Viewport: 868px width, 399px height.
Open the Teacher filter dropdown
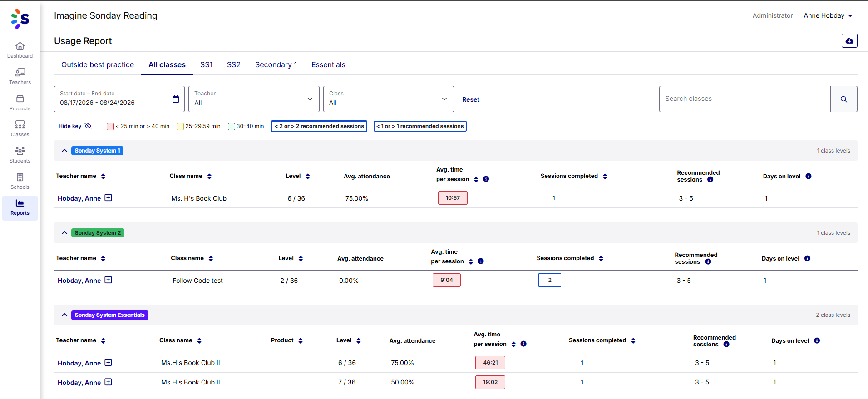click(254, 99)
